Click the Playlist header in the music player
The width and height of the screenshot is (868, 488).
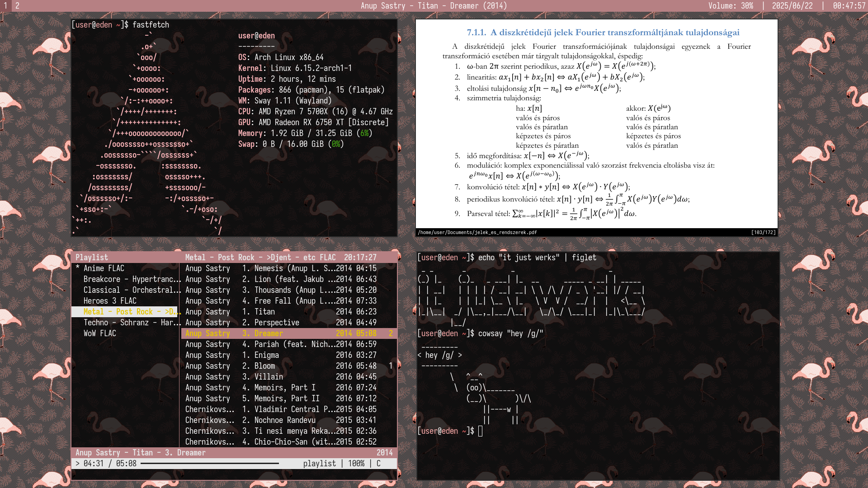92,258
